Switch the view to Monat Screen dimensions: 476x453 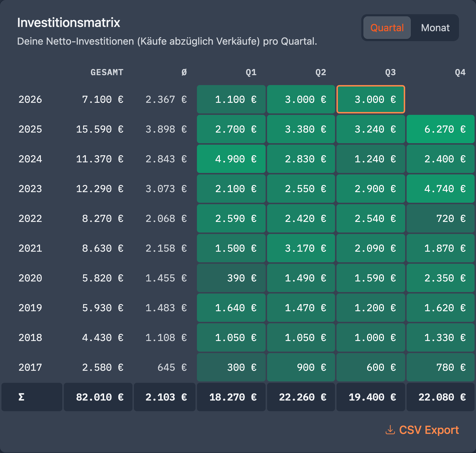click(x=435, y=28)
